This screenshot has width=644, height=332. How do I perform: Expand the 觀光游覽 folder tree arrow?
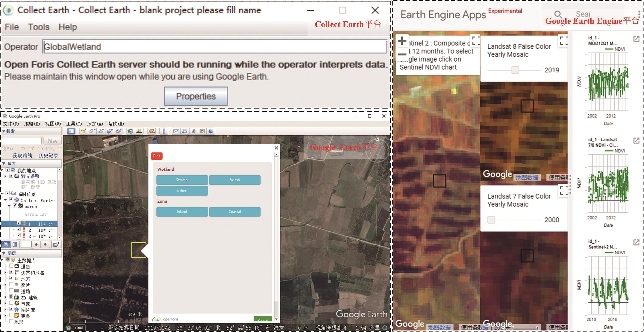tap(5, 176)
